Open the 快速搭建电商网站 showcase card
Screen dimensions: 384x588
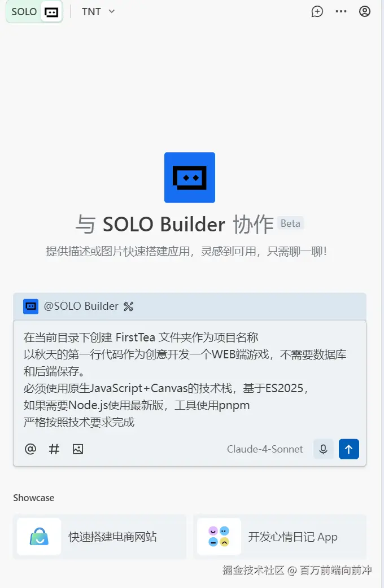click(x=100, y=537)
